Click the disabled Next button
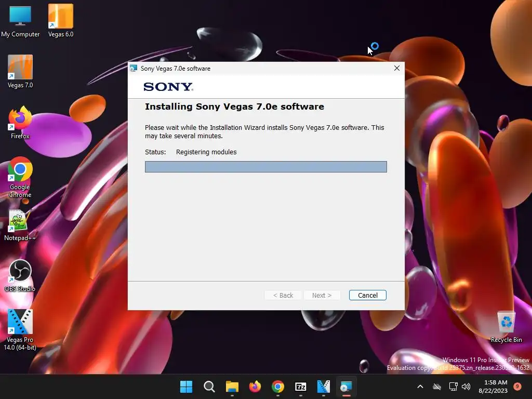The height and width of the screenshot is (399, 532). point(322,295)
